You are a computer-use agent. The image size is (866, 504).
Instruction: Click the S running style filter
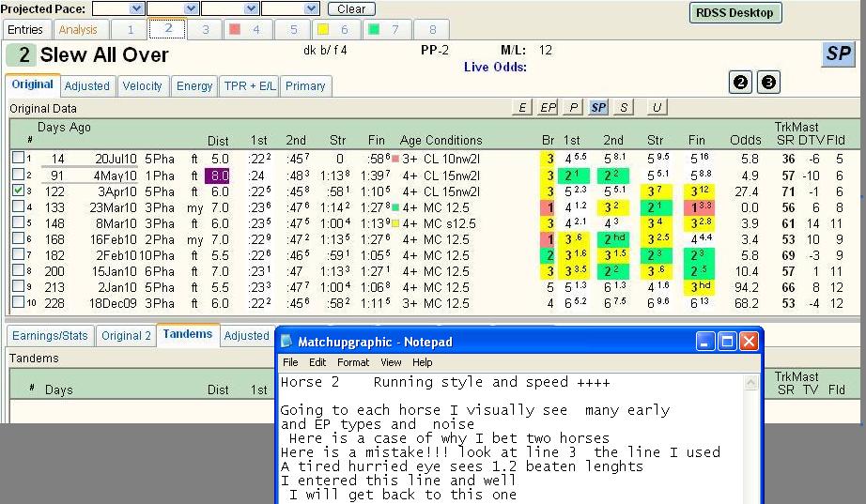(x=624, y=107)
